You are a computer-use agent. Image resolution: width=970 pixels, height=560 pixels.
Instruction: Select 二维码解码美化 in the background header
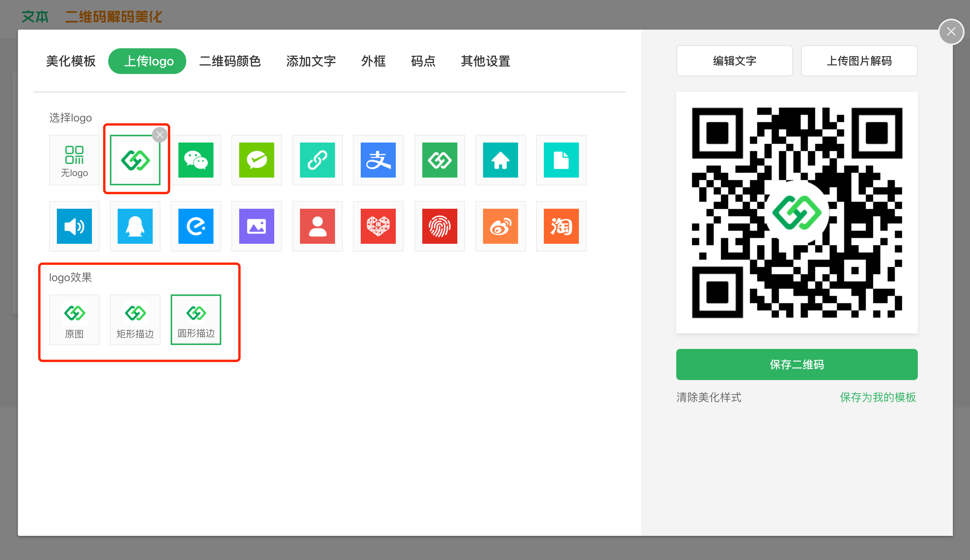[113, 17]
